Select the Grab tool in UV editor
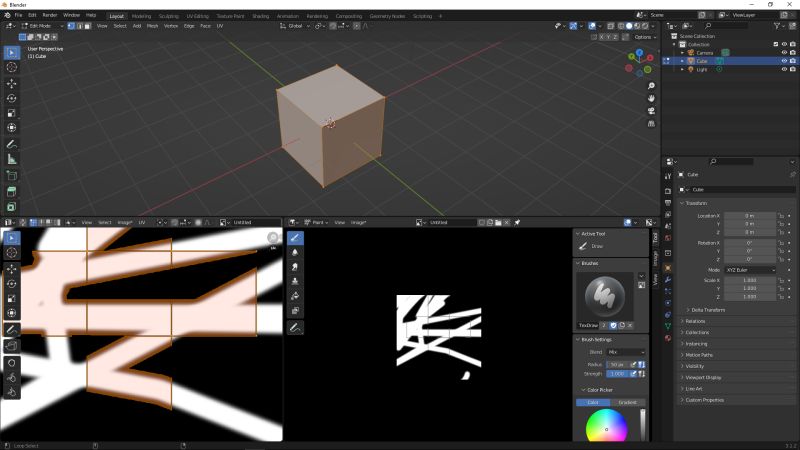Viewport: 800px width, 450px height. [12, 363]
